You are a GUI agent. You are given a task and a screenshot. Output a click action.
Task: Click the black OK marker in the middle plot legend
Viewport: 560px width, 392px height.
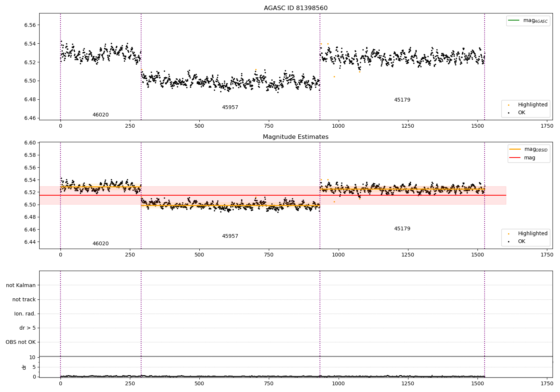pyautogui.click(x=508, y=242)
